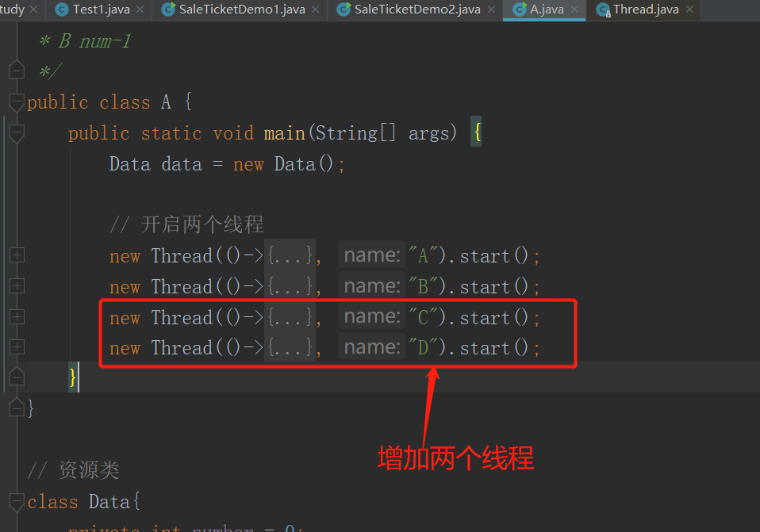
Task: Expand thread "A" lambda using gutter plus icon
Action: (17, 255)
